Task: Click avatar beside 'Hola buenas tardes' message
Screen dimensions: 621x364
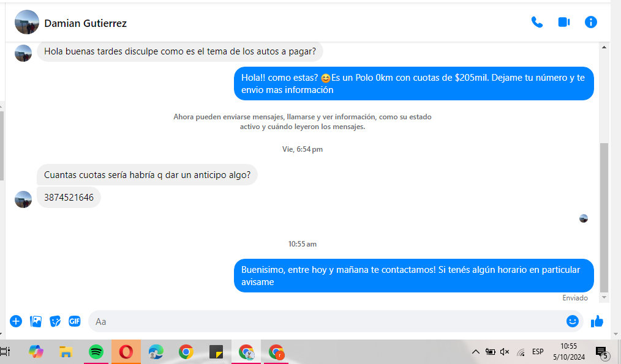Action: coord(23,53)
